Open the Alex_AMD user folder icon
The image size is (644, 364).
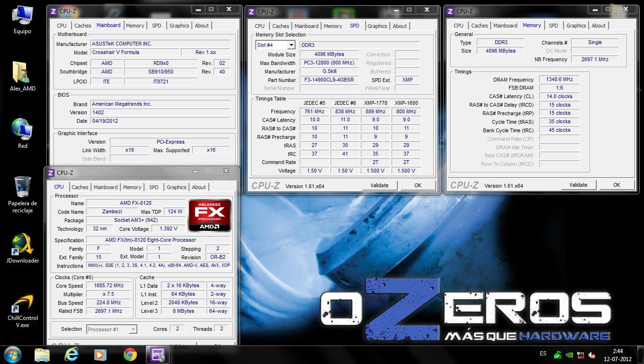22,76
